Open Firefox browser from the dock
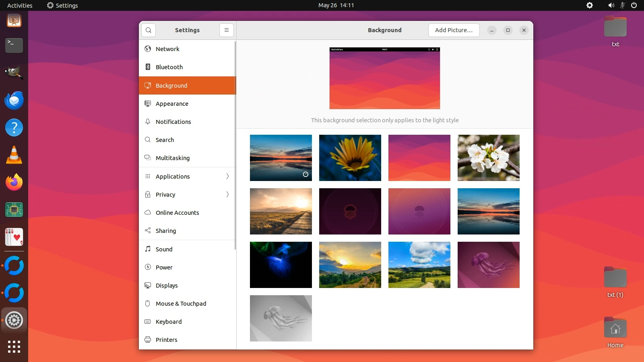 (14, 182)
